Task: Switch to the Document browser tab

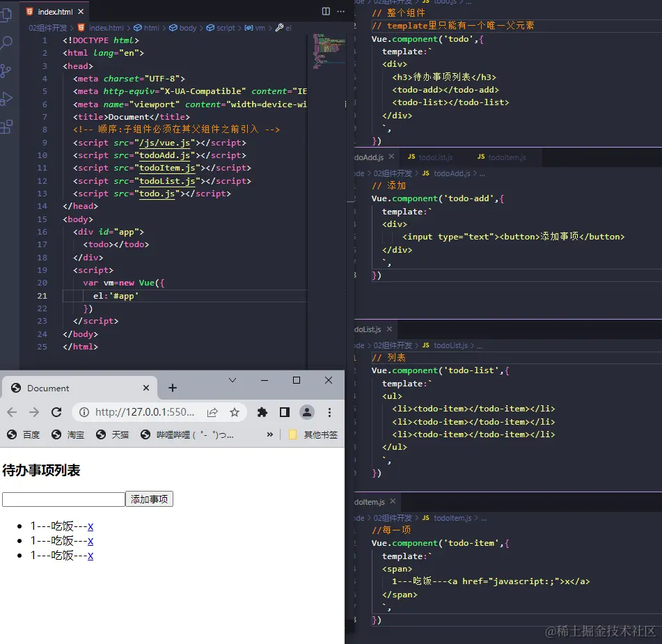Action: click(79, 388)
